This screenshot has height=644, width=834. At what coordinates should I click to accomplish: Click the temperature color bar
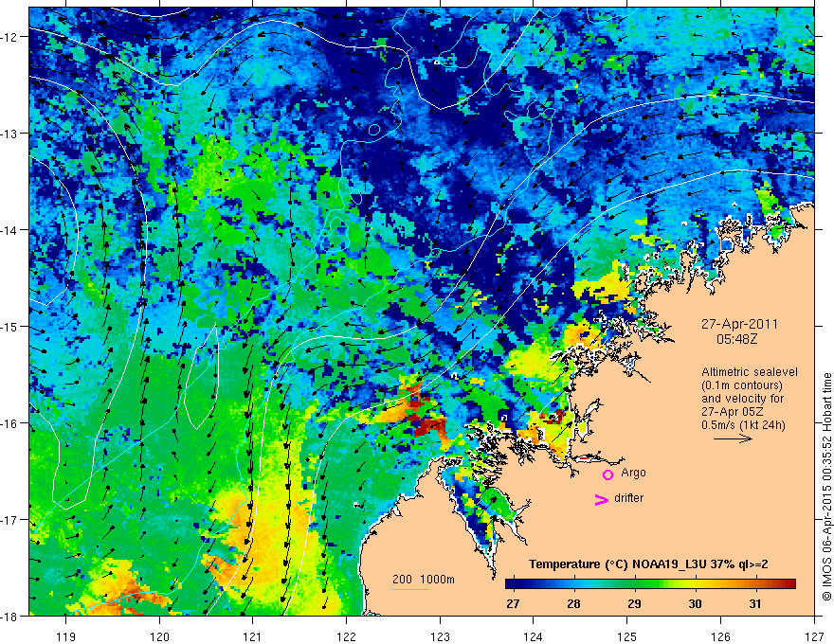650,583
